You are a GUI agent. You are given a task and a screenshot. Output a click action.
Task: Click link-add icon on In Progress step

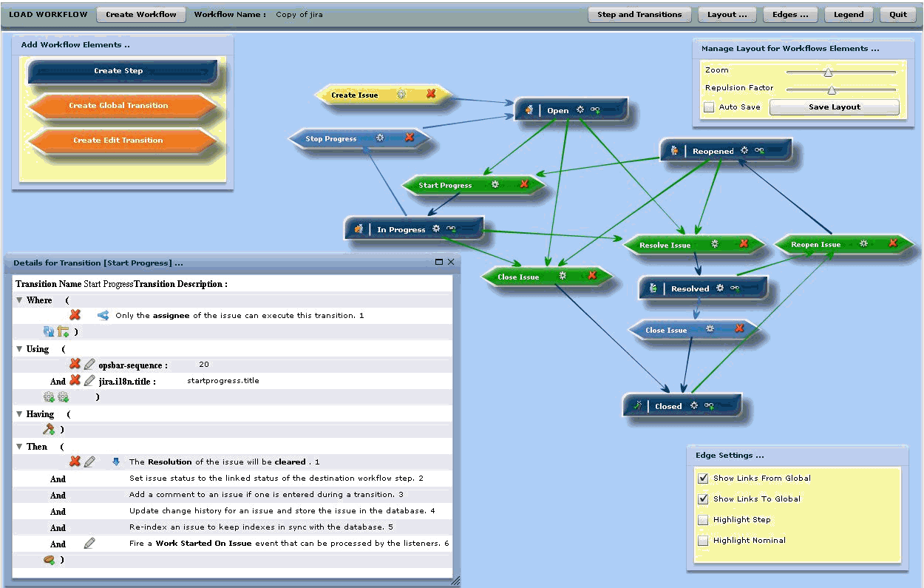point(451,229)
